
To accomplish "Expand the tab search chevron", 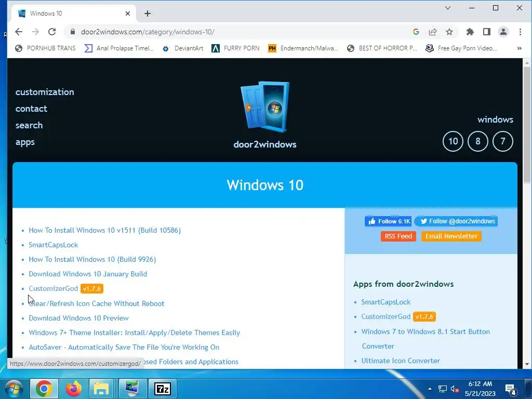I will click(447, 8).
